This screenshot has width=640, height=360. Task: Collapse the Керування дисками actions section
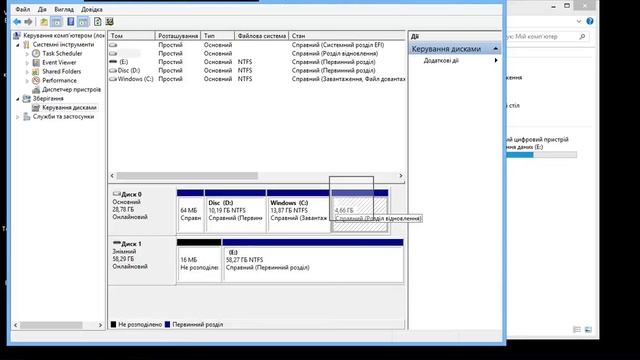tap(496, 49)
